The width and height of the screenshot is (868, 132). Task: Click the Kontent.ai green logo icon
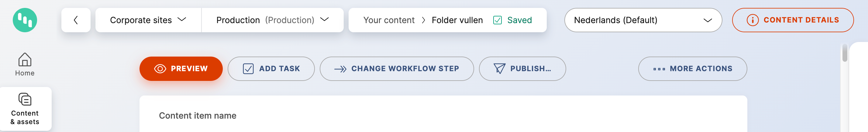tap(25, 20)
